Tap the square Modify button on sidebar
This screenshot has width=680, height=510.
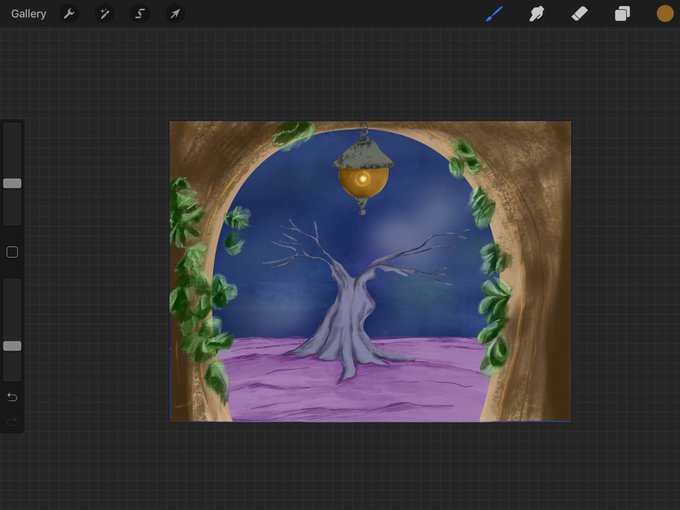[12, 252]
